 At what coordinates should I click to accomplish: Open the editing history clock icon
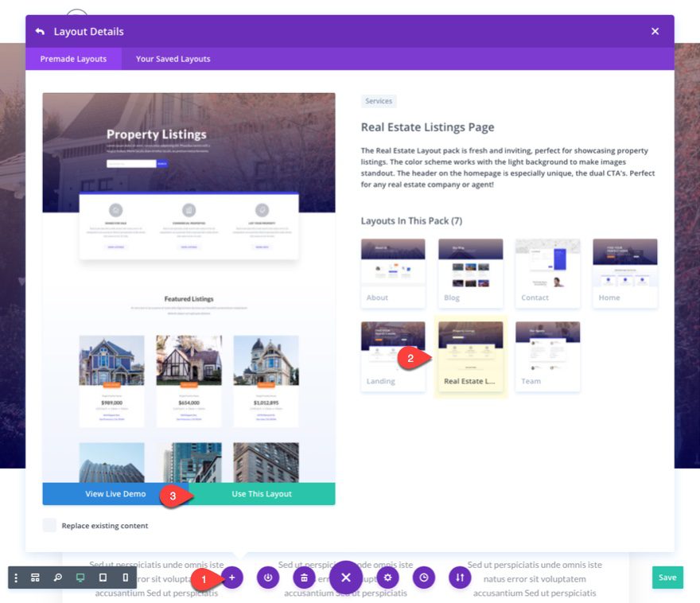pos(424,578)
